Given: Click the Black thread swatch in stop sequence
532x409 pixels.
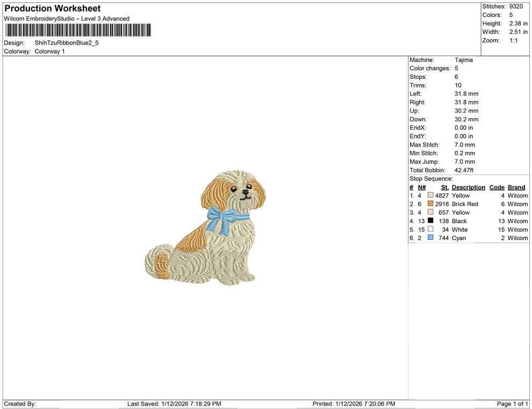Looking at the screenshot, I should coord(430,221).
